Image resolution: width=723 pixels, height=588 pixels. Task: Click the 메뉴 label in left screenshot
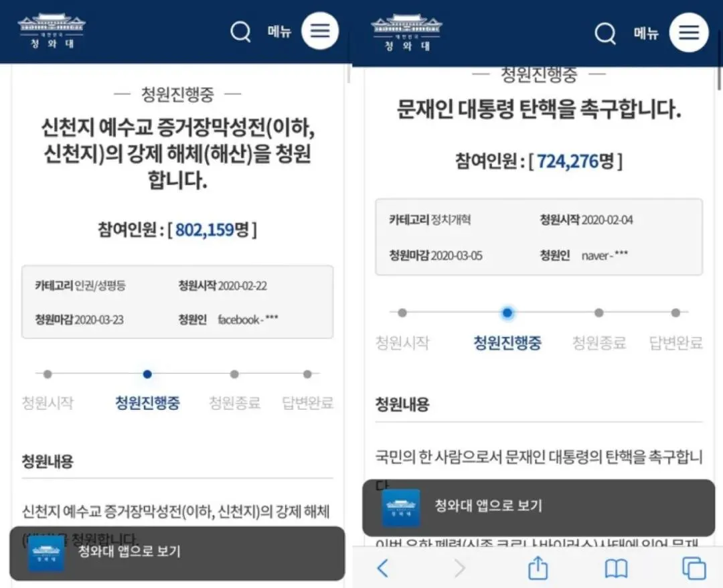279,32
